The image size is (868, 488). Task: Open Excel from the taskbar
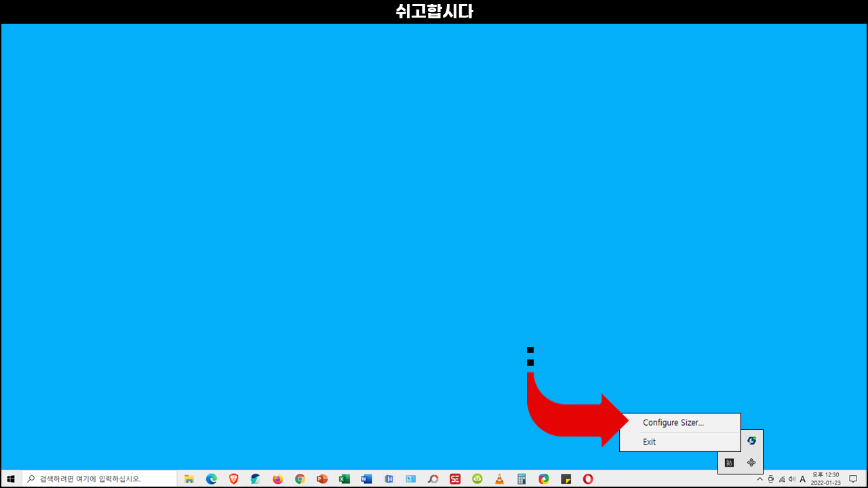click(x=344, y=479)
